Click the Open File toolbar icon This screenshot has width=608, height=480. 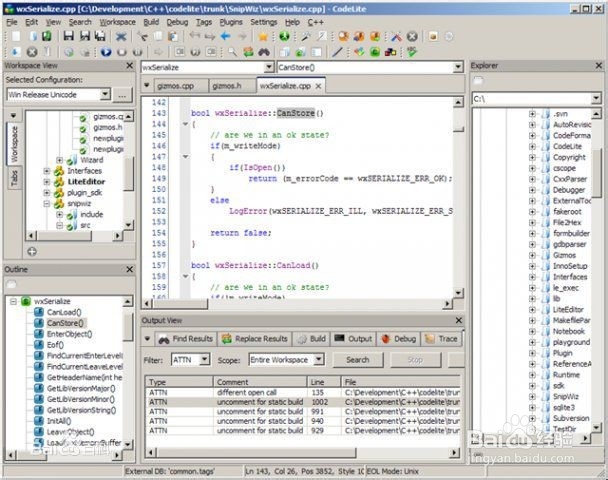(x=33, y=36)
